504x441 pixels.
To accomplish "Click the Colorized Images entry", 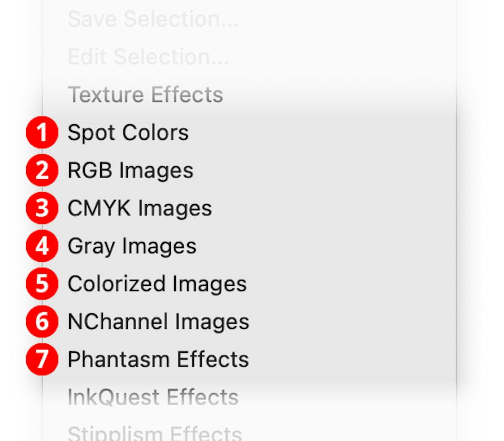I will (157, 284).
